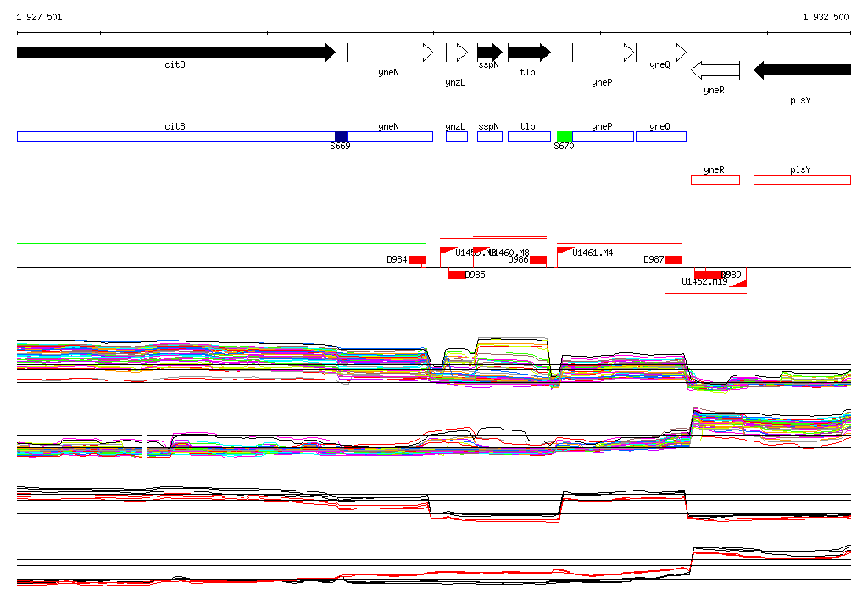
Task: Click the U1460.M8 red flag marker
Action: point(481,251)
